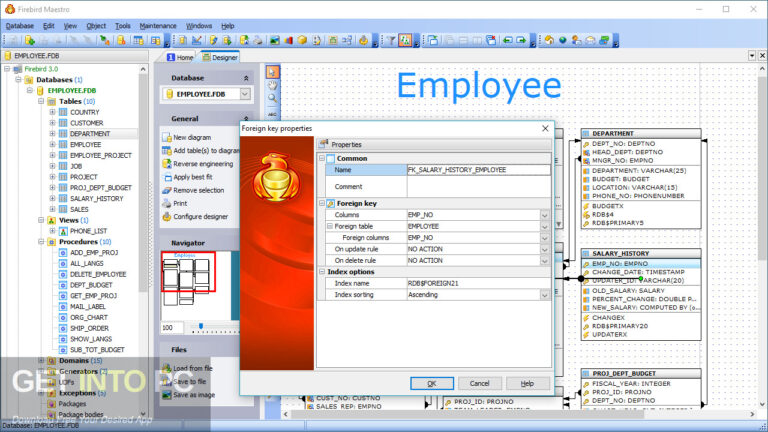Click the printer toolbar icon
The width and height of the screenshot is (768, 432).
click(258, 41)
